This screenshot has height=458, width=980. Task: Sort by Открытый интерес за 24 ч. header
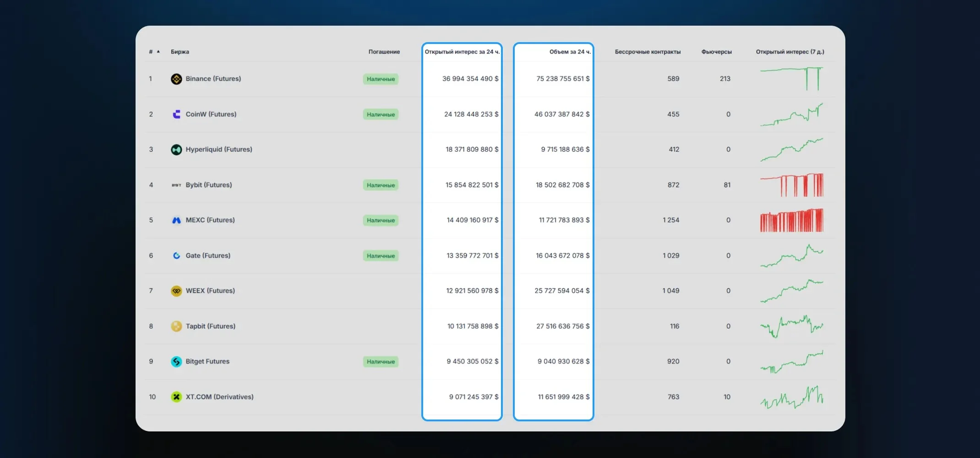(462, 52)
